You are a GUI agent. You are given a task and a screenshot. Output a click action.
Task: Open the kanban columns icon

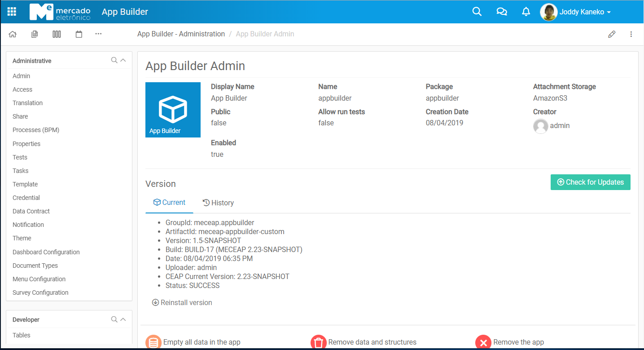[x=57, y=34]
